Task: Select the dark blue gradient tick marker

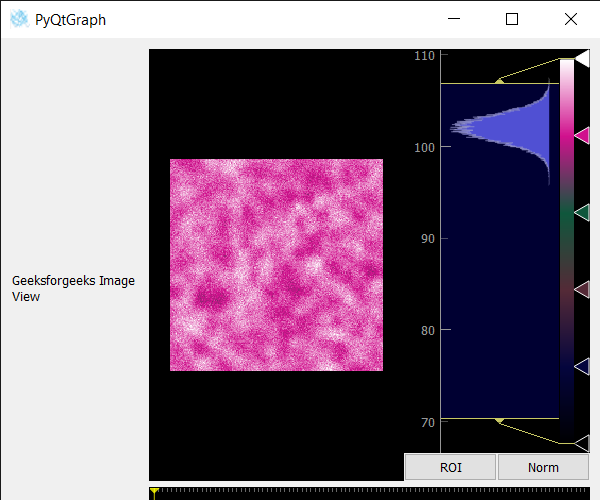Action: pos(582,366)
